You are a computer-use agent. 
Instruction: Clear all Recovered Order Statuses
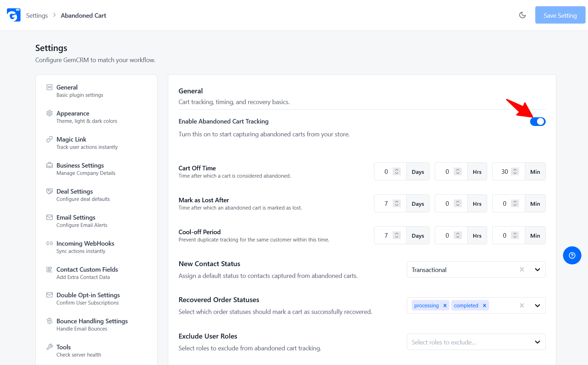522,305
